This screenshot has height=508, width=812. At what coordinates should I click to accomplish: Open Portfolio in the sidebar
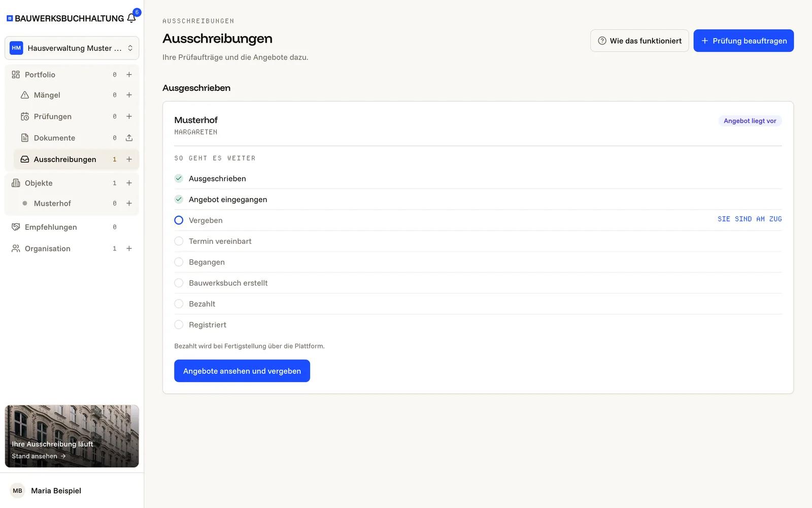40,75
